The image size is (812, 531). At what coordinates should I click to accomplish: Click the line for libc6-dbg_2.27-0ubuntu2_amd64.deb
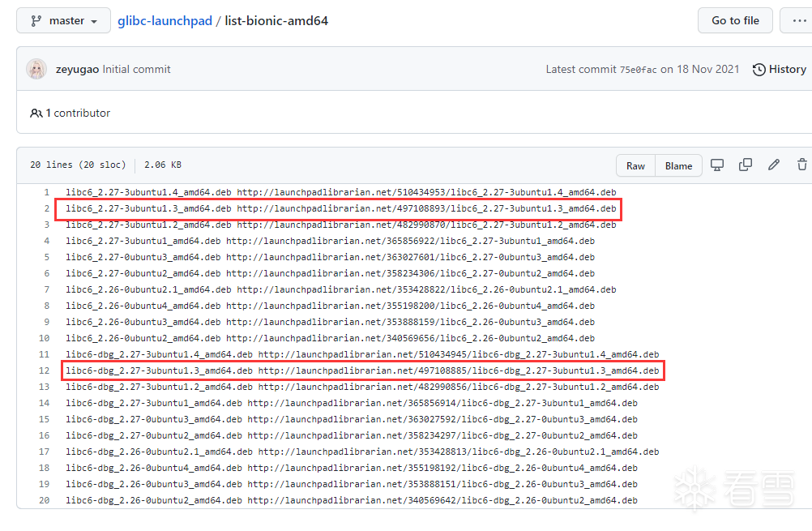pyautogui.click(x=352, y=435)
